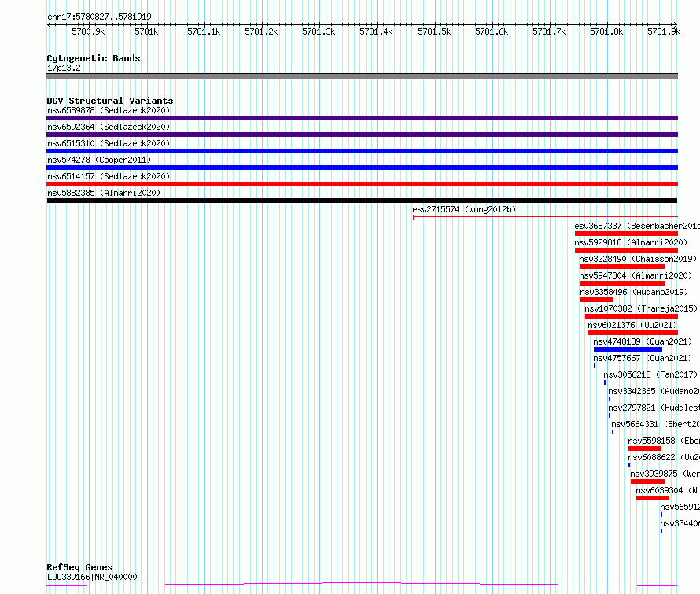Open the LOC339166|NR_040000 gene label
This screenshot has height=594, width=700.
[x=92, y=577]
